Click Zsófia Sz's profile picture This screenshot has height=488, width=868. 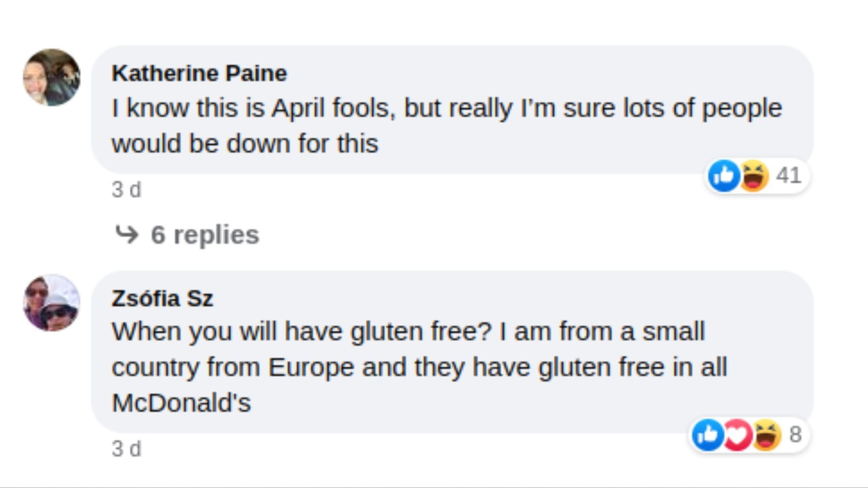click(52, 303)
